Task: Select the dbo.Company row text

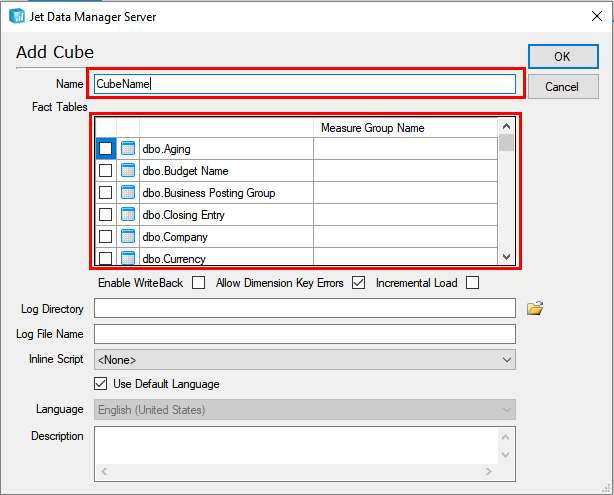Action: (175, 237)
